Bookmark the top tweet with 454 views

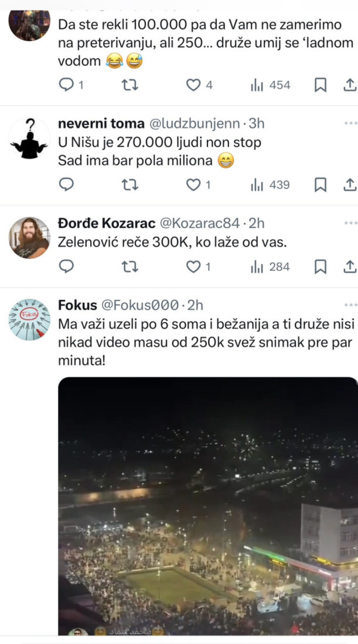tap(320, 85)
